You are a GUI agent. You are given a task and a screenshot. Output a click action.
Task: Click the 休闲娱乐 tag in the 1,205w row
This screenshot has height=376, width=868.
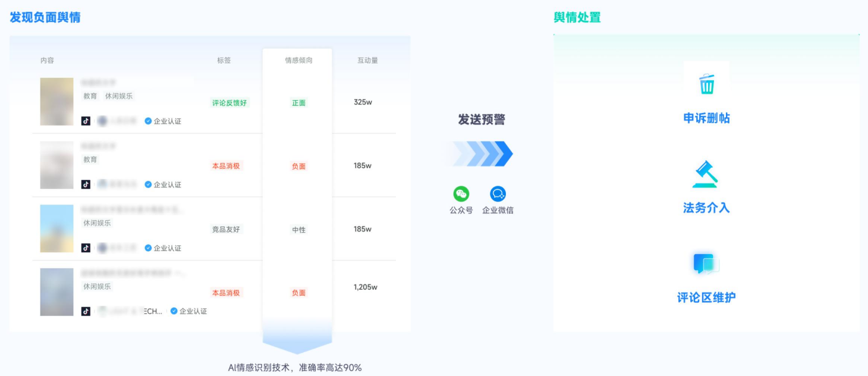97,286
